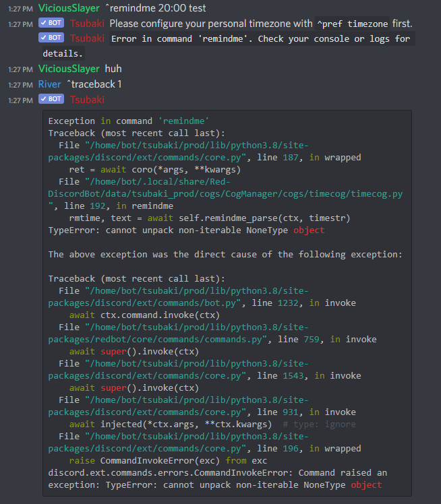
Task: Click 'line 187, in wrapped' text
Action: 309,158
